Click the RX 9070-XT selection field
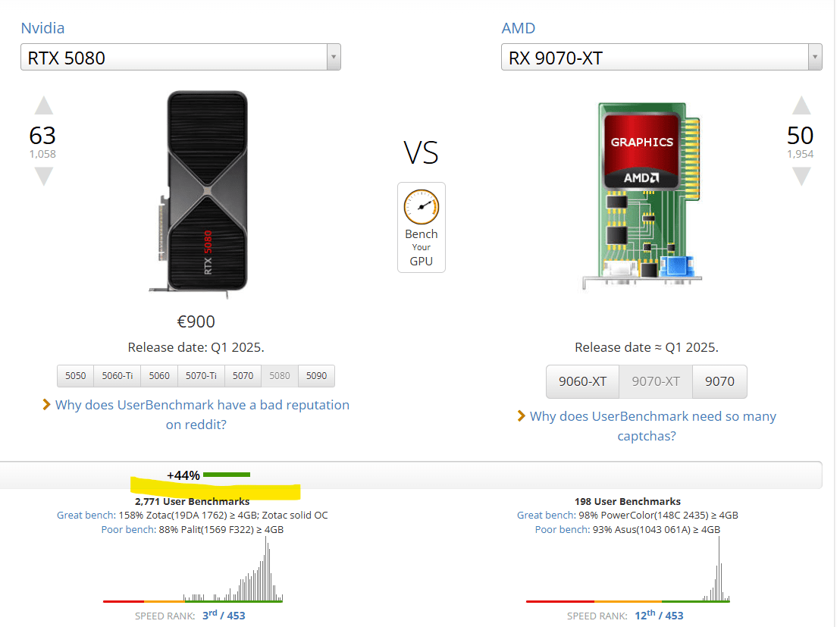 pyautogui.click(x=662, y=57)
